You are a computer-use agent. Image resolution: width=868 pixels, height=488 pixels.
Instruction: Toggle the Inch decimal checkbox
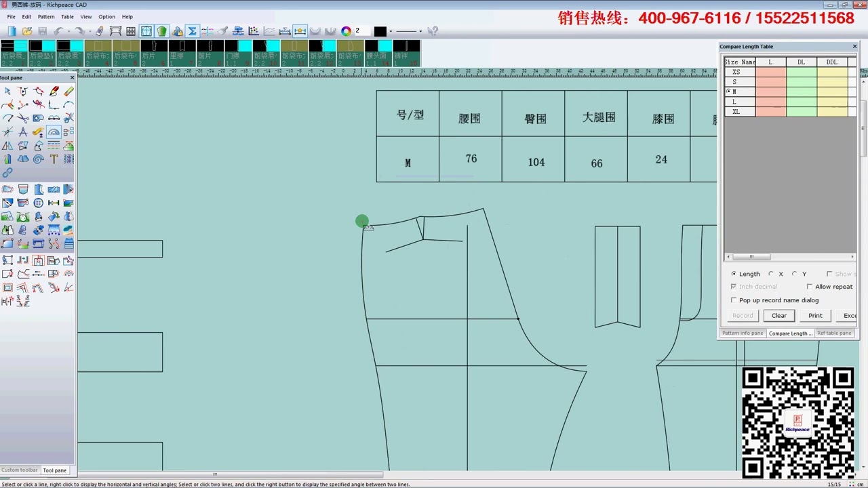click(734, 287)
